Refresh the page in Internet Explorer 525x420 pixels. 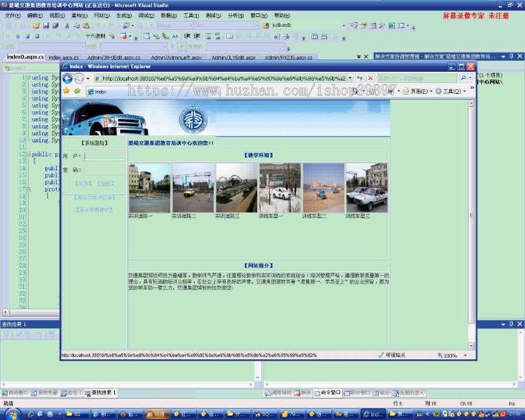pyautogui.click(x=359, y=78)
